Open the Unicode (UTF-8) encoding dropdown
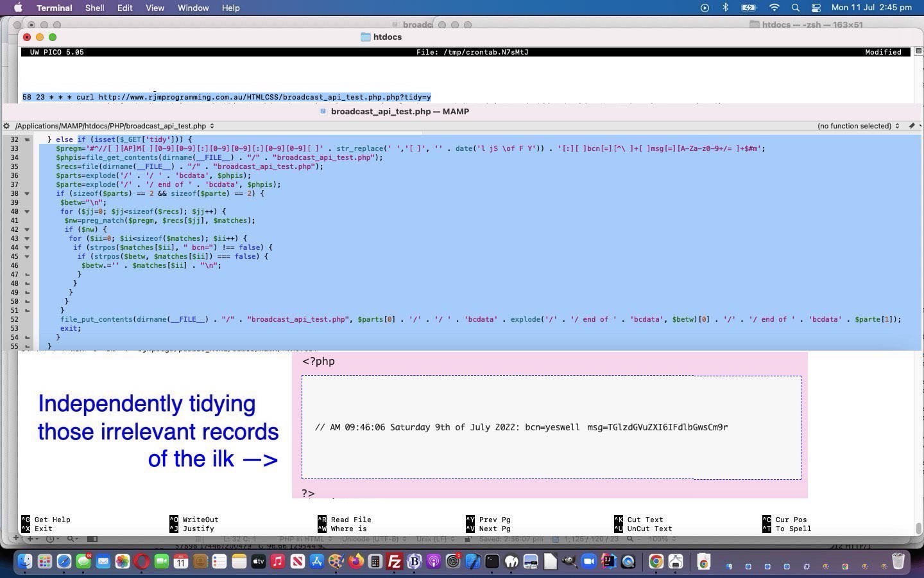The width and height of the screenshot is (924, 578). tap(375, 539)
